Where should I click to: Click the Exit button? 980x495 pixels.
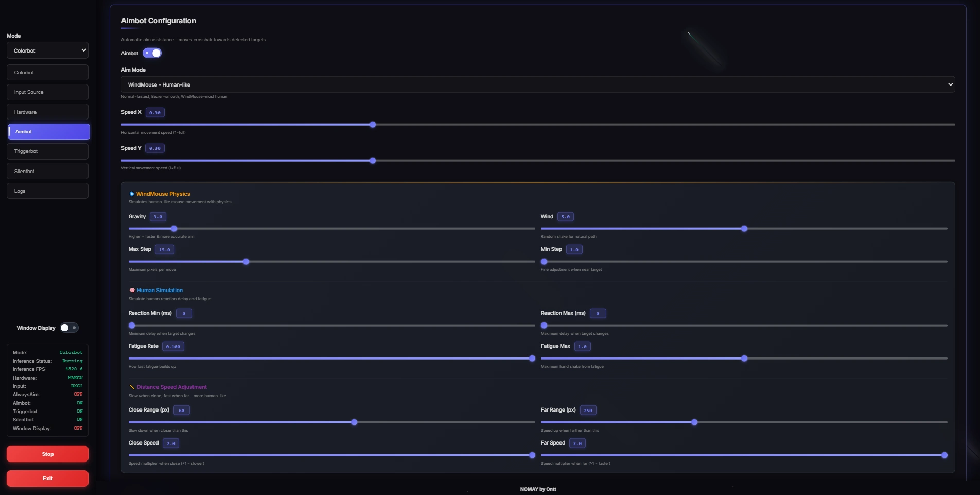pyautogui.click(x=47, y=478)
